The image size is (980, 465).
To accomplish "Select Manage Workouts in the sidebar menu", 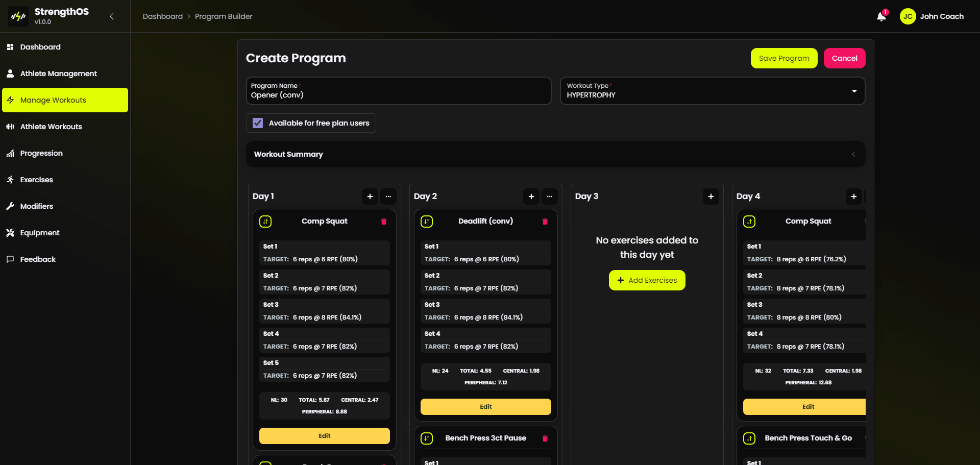I will 53,100.
